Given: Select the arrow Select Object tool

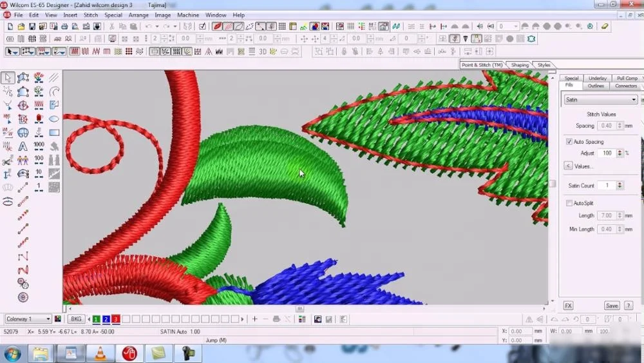Looking at the screenshot, I should [x=8, y=77].
